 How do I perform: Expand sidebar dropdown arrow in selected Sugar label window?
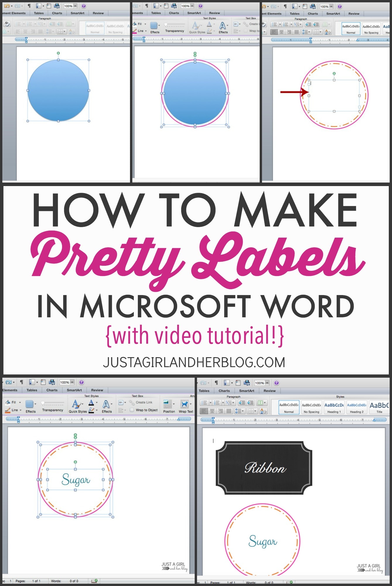(37, 382)
